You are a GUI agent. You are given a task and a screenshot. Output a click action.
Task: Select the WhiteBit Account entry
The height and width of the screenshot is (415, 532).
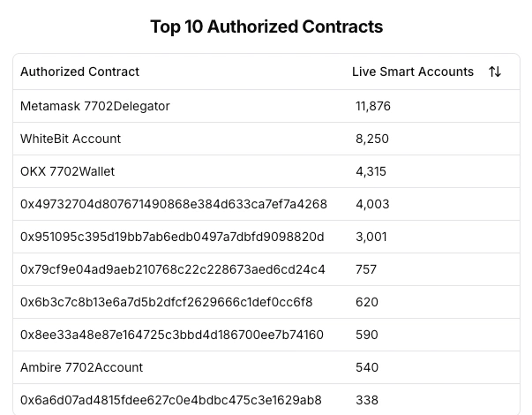click(x=71, y=139)
